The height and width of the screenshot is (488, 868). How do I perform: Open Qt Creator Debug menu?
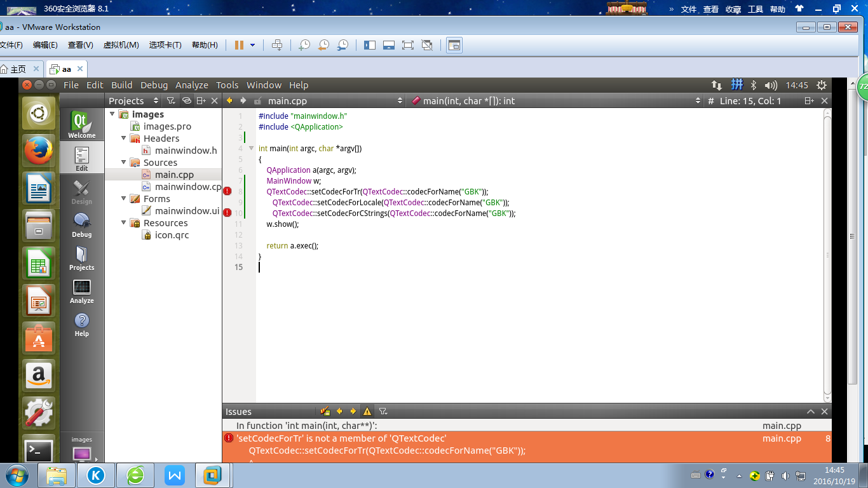click(x=154, y=85)
